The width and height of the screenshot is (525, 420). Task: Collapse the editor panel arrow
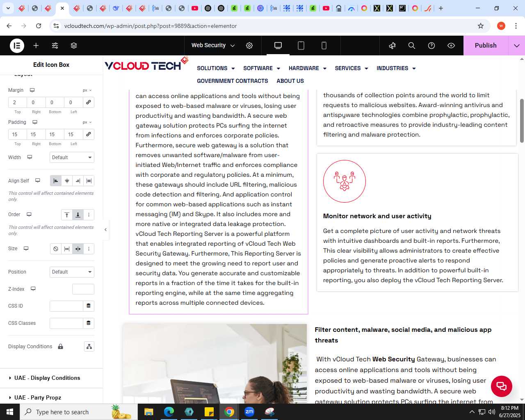[105, 230]
